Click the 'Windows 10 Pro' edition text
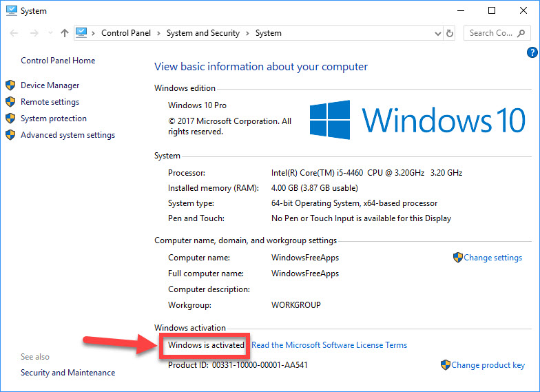Viewport: 540px width, 392px height. pos(197,105)
